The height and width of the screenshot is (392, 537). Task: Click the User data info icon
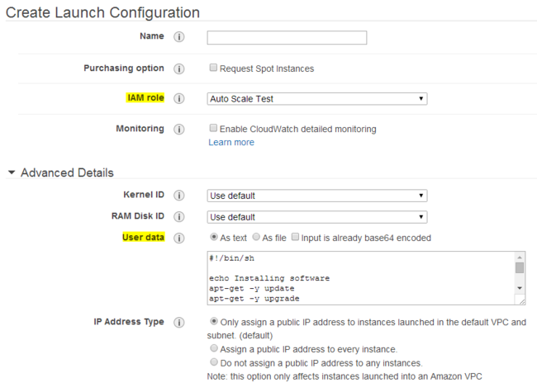tap(179, 238)
